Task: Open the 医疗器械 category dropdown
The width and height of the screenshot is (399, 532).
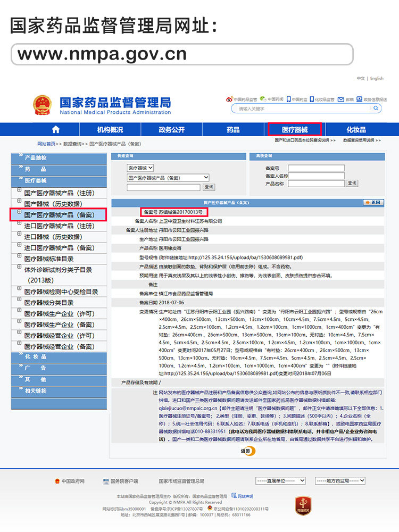Action: pyautogui.click(x=140, y=168)
